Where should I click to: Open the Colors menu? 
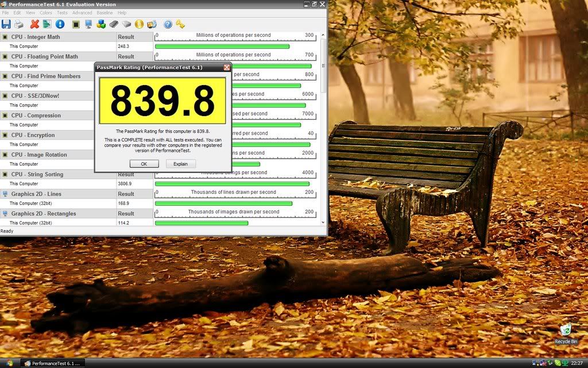(46, 13)
